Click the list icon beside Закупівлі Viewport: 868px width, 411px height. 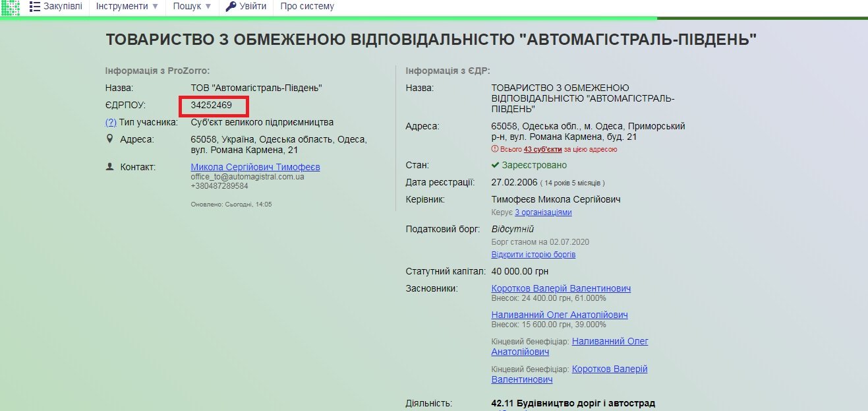(x=35, y=7)
